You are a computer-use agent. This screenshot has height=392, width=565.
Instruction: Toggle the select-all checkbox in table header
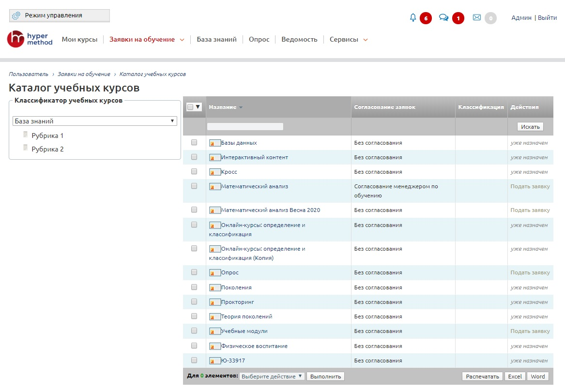(x=190, y=107)
